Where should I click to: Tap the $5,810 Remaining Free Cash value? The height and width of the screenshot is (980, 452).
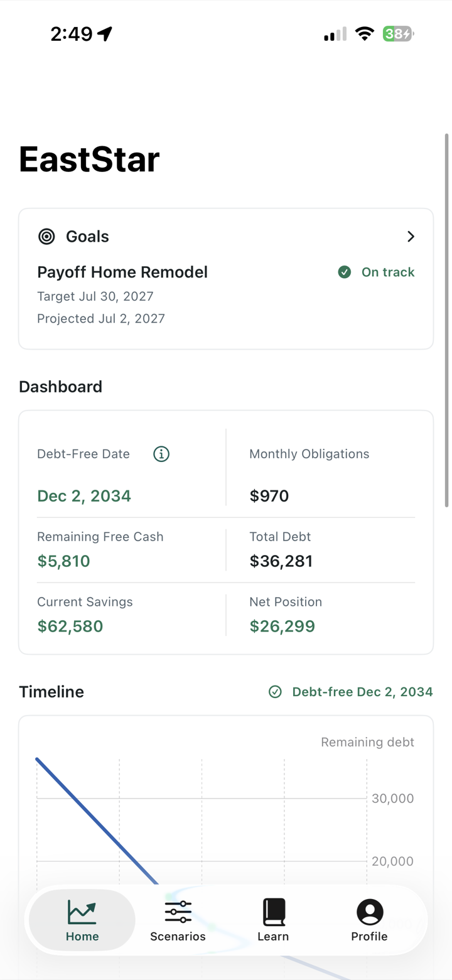coord(63,561)
